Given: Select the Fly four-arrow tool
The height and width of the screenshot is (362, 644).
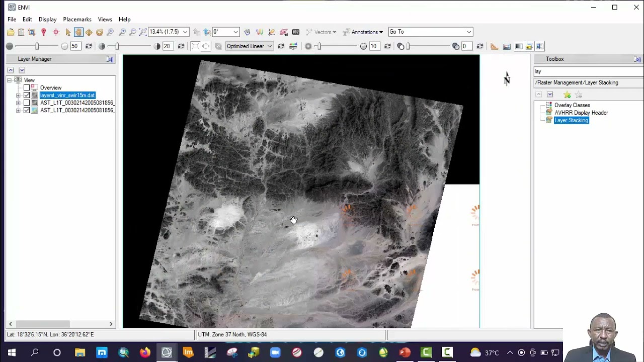Looking at the screenshot, I should click(89, 32).
